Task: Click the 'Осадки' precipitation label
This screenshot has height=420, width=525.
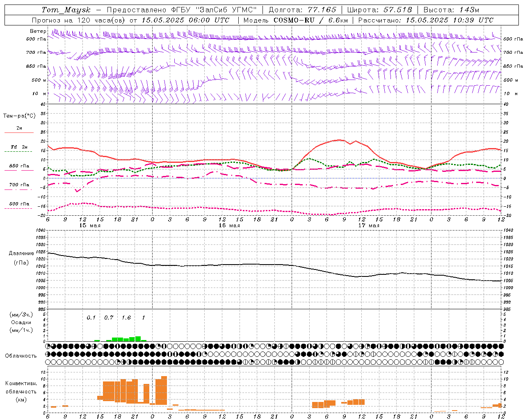Action: coord(21,322)
